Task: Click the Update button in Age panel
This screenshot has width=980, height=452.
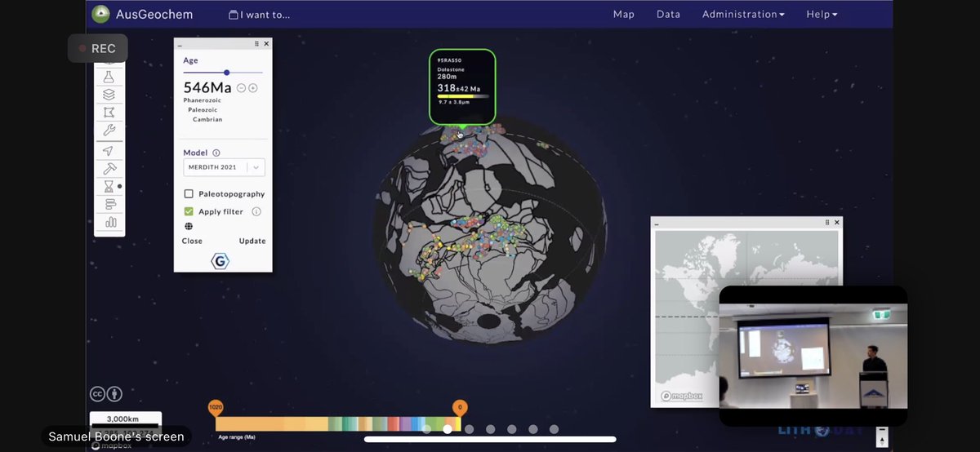Action: click(x=252, y=241)
